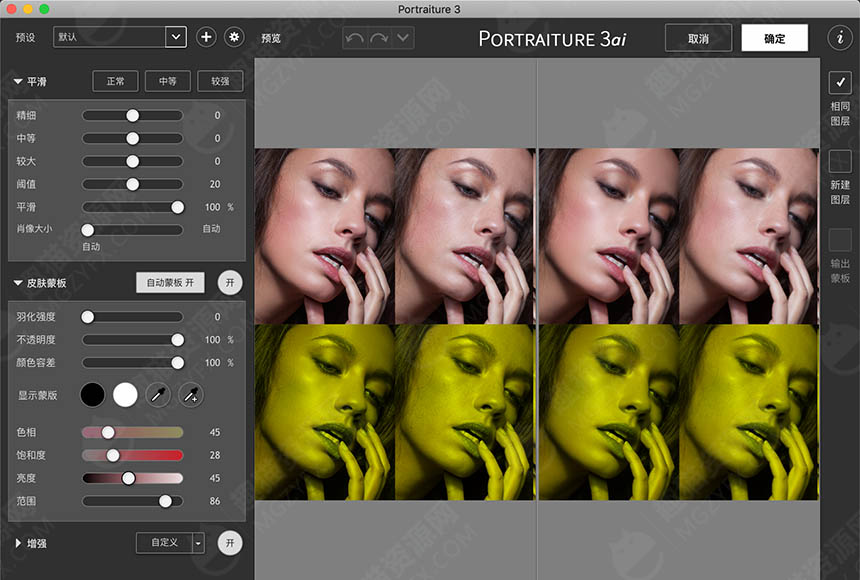Click the 确定 button
The image size is (860, 580).
pyautogui.click(x=774, y=38)
